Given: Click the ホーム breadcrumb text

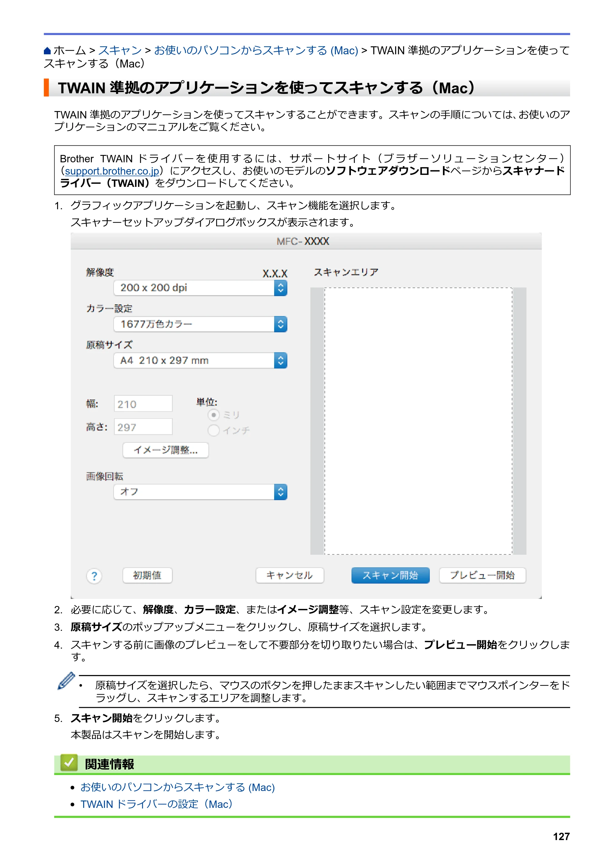Looking at the screenshot, I should [70, 50].
